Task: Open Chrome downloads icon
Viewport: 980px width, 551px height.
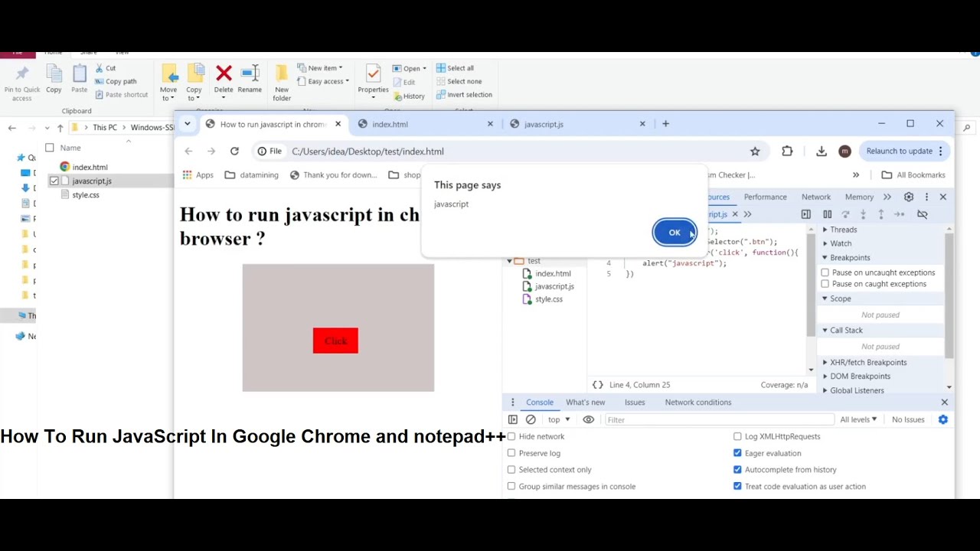Action: pyautogui.click(x=822, y=152)
